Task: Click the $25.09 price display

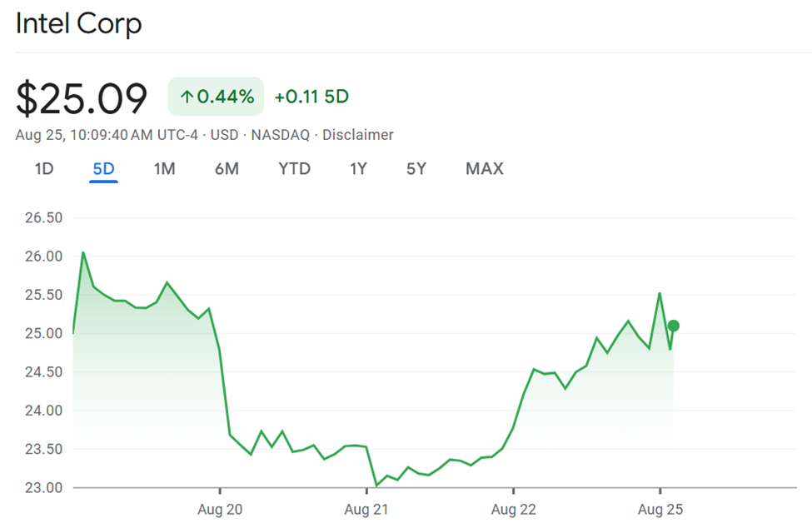Action: 82,97
